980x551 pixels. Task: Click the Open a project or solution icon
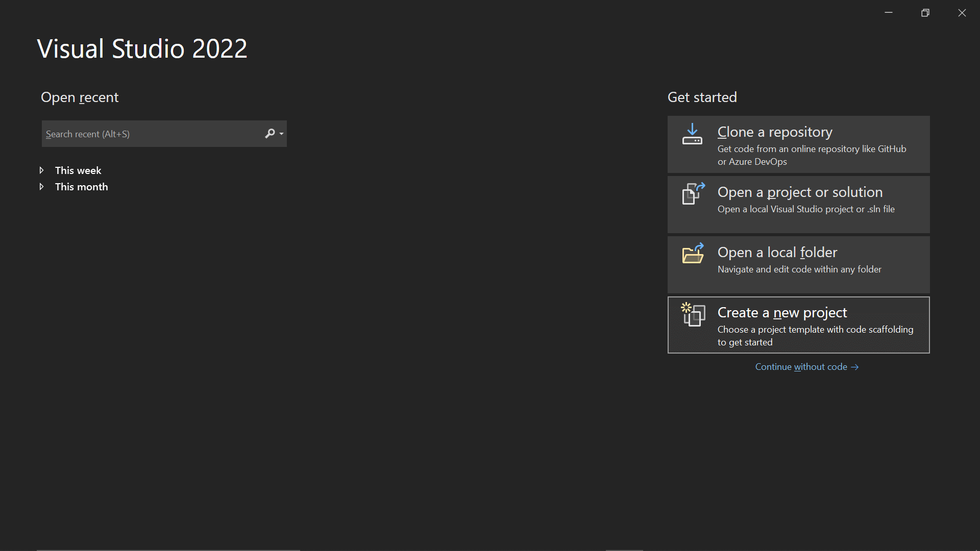tap(693, 194)
